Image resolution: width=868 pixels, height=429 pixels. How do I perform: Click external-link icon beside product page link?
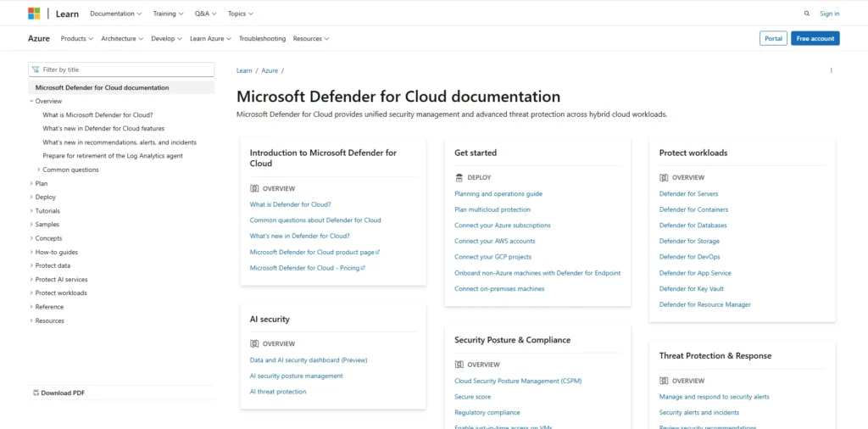[x=377, y=252]
